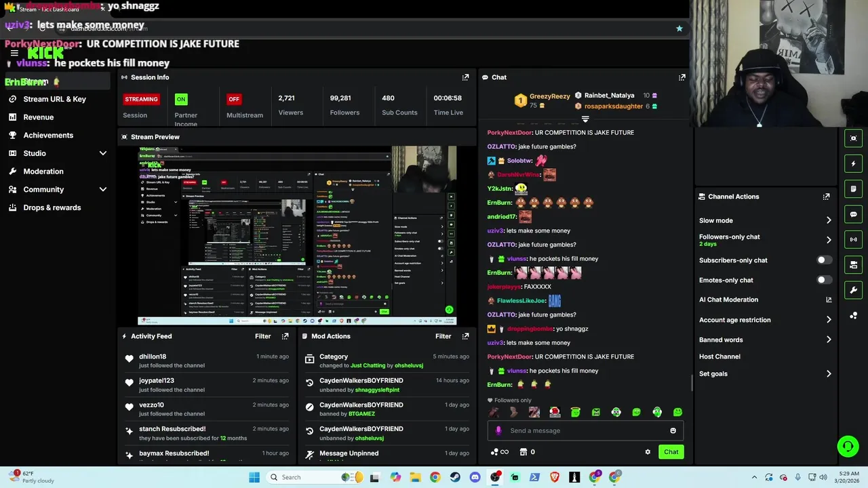Open Discord from taskbar

[x=475, y=477]
